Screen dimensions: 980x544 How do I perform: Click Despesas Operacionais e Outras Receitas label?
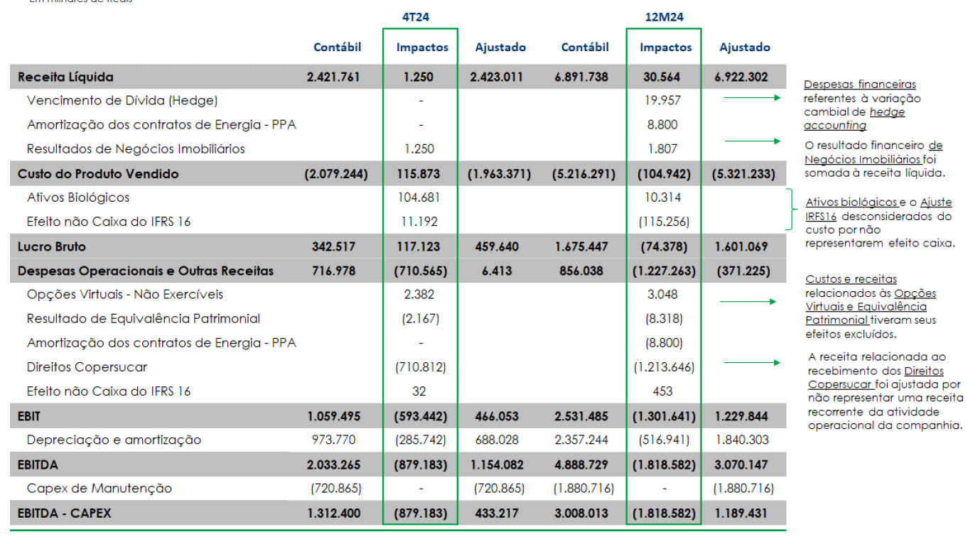[146, 271]
